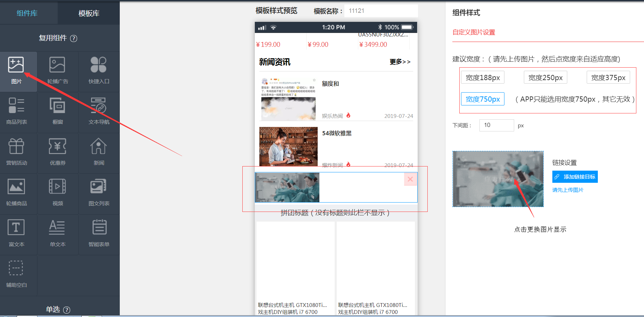The height and width of the screenshot is (317, 644).
Task: Select the 图片 image component
Action: click(16, 71)
